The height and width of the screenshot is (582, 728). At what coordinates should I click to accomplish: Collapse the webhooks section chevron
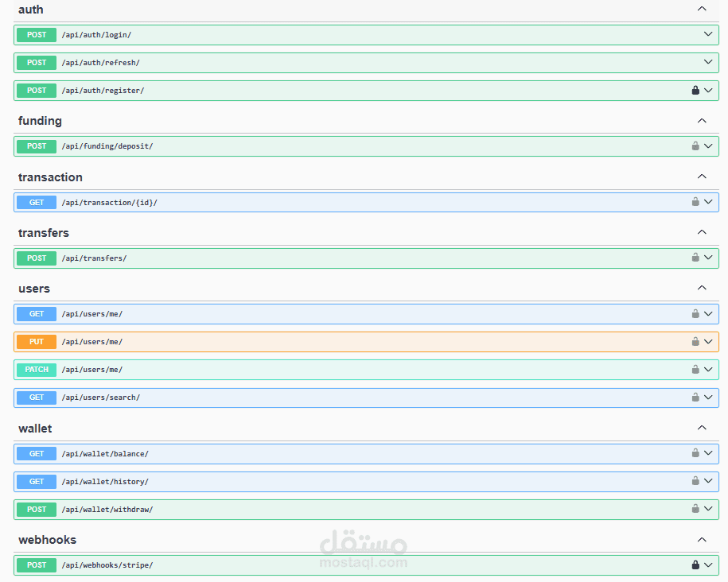coord(702,540)
